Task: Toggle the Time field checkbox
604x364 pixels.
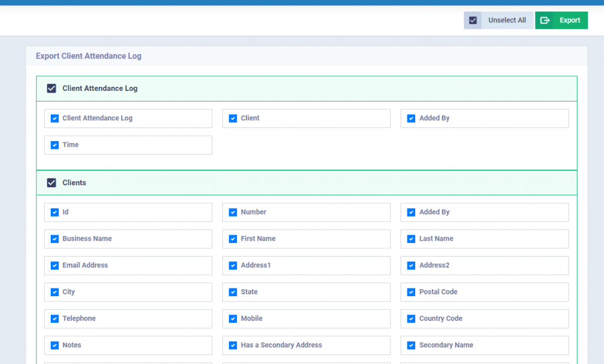Action: click(x=54, y=145)
